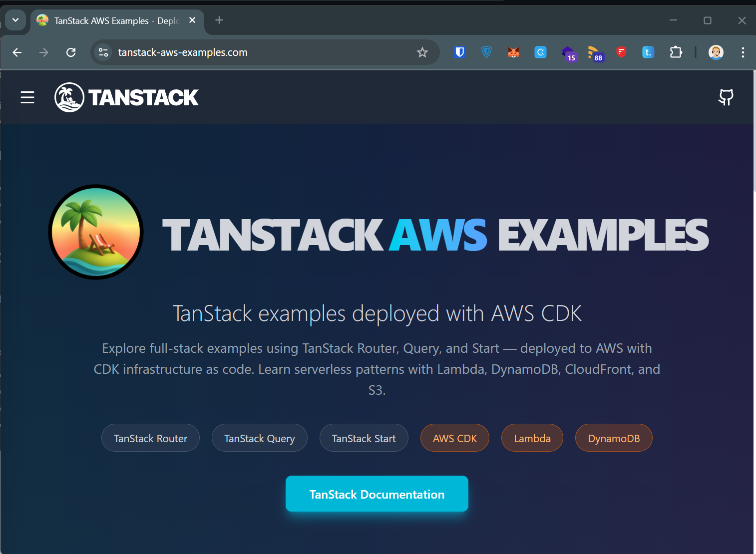Expand the tab search dropdown arrow
Image resolution: width=756 pixels, height=554 pixels.
pos(15,20)
